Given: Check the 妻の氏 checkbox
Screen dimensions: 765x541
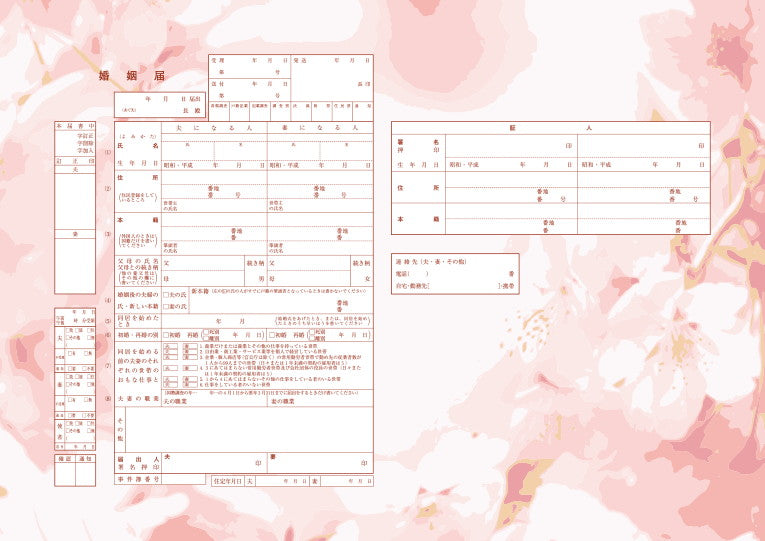Looking at the screenshot, I should click(167, 306).
